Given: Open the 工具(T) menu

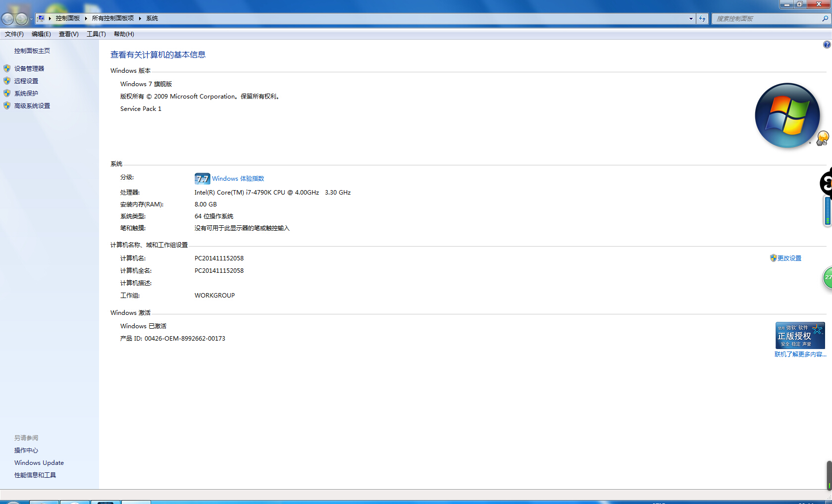Looking at the screenshot, I should pyautogui.click(x=96, y=34).
